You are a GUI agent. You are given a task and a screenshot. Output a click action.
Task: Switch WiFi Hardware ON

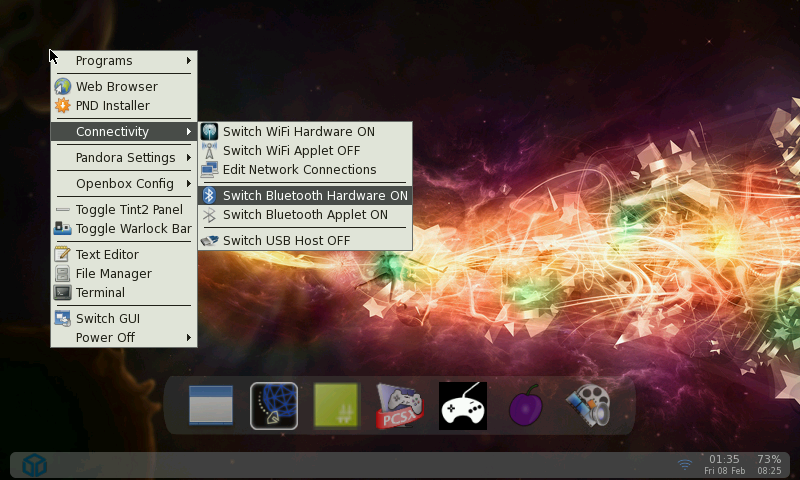pos(305,132)
